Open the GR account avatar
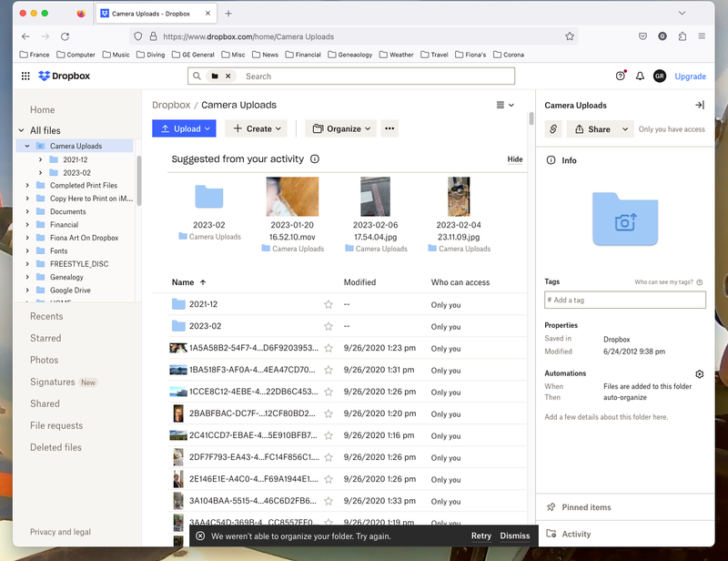Screen dimensions: 728x561 click(660, 76)
